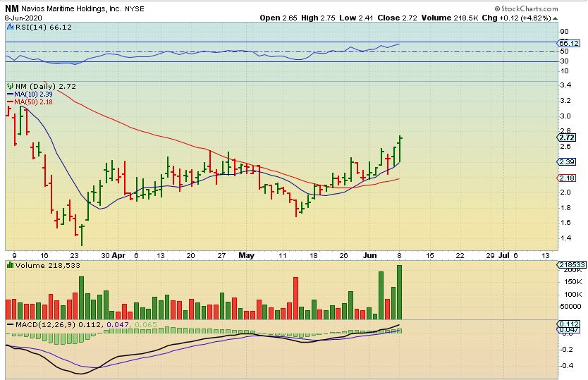Click the 1.4 price axis label
This screenshot has height=380, width=588.
[565, 238]
